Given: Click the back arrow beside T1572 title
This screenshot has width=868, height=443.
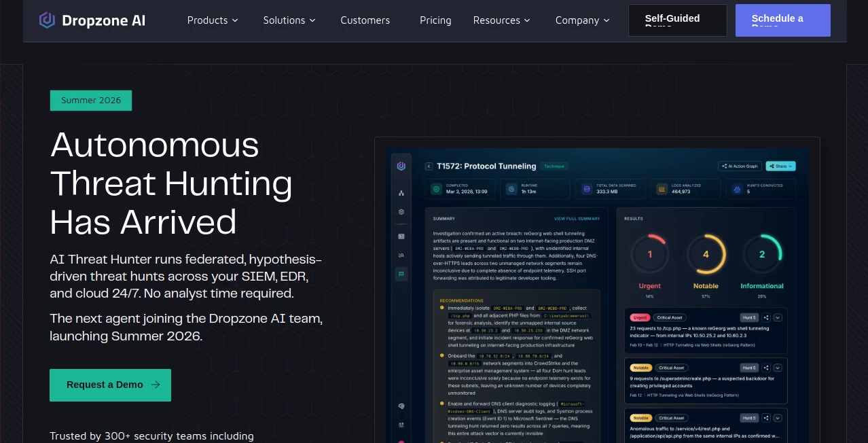Looking at the screenshot, I should pyautogui.click(x=429, y=166).
